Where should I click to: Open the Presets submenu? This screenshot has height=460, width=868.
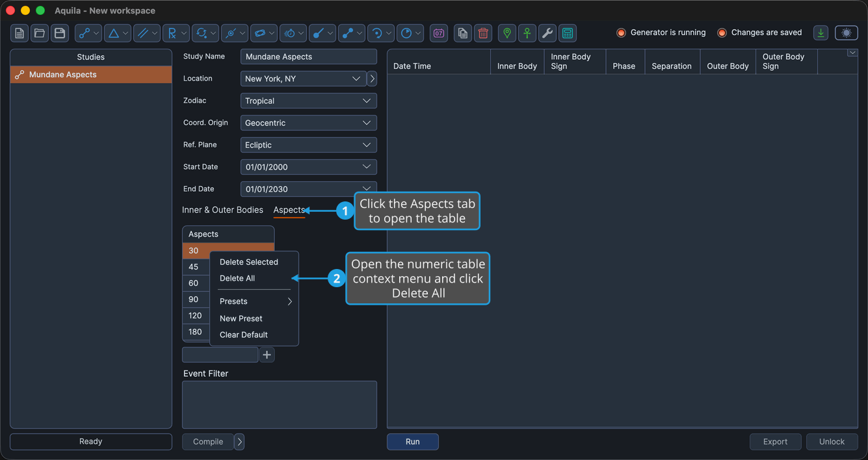coord(254,301)
